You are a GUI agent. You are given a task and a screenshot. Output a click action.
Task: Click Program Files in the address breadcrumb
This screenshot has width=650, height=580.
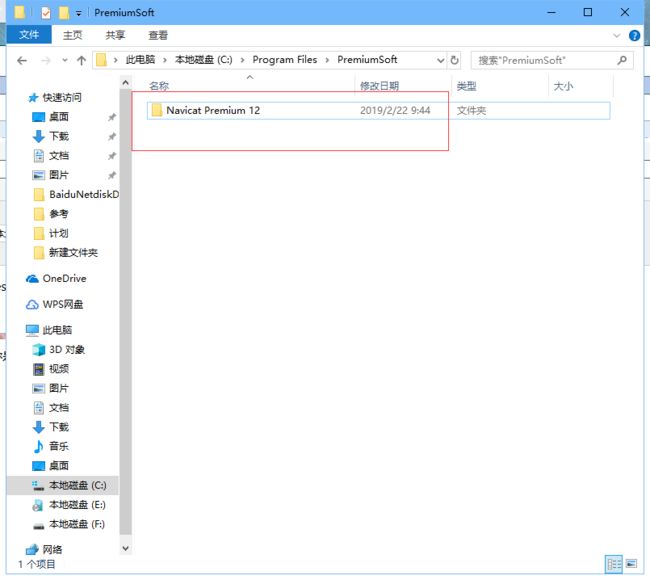pyautogui.click(x=285, y=60)
